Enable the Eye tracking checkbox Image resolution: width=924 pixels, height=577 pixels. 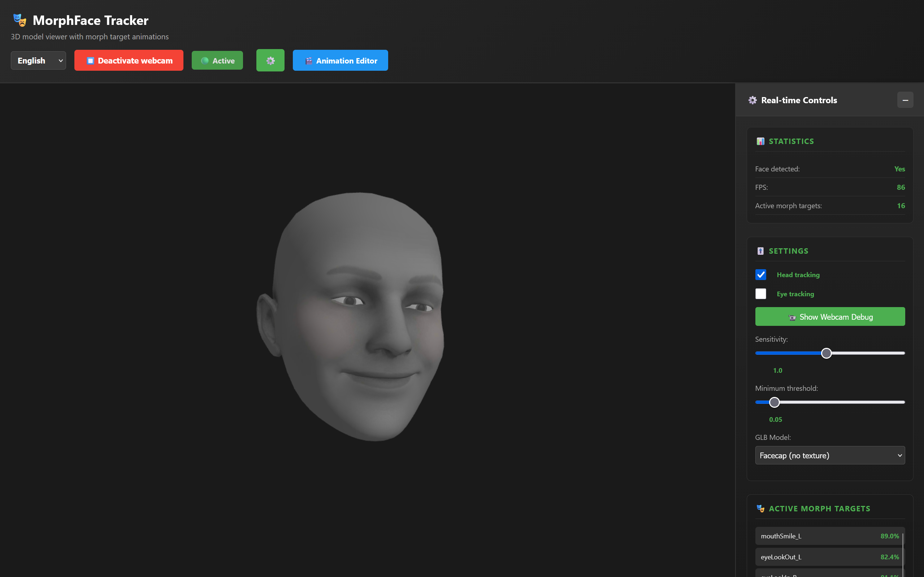click(x=760, y=293)
